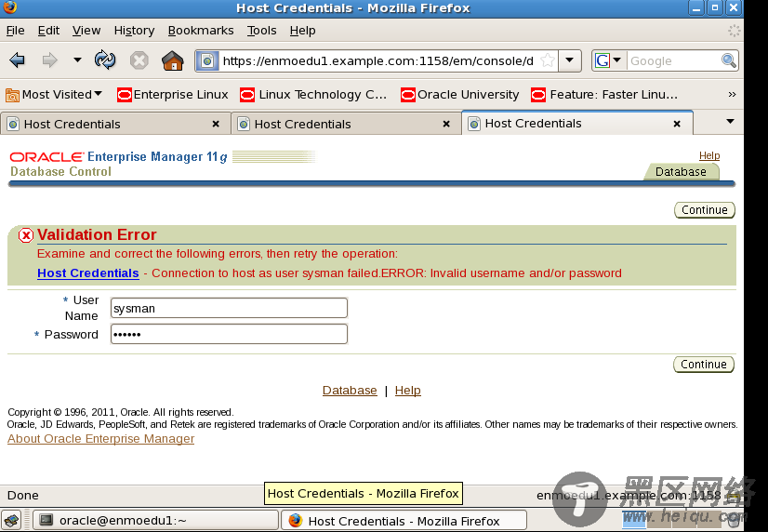Click the red Validation Error icon

point(25,235)
